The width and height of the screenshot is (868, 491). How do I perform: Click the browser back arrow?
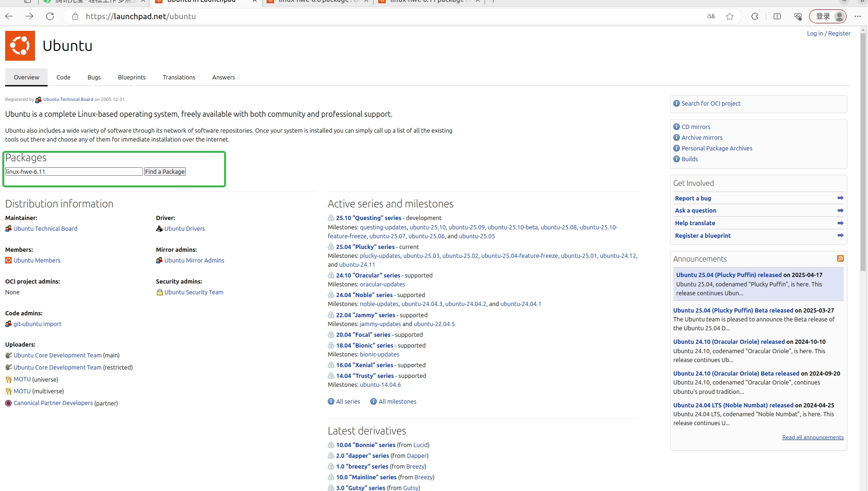9,16
